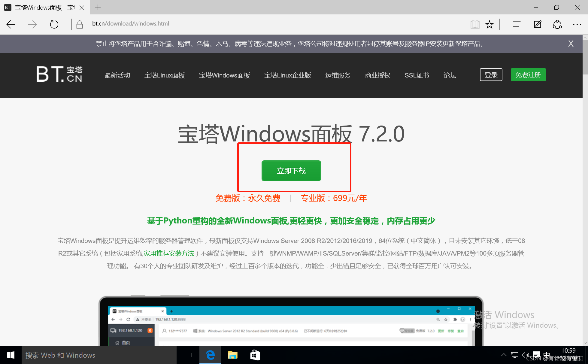Open 商业授权 nav item
This screenshot has height=364, width=588.
[378, 75]
